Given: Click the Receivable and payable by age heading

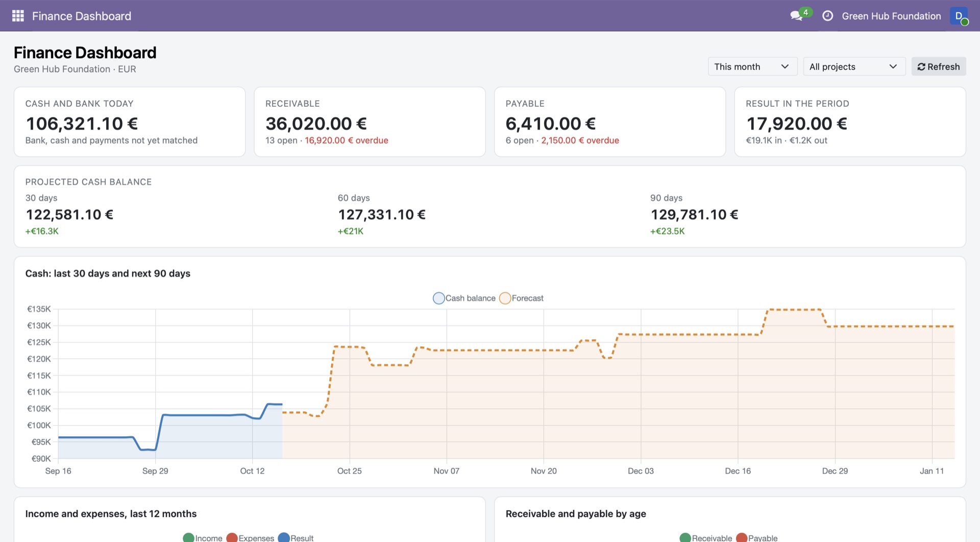Looking at the screenshot, I should (576, 514).
